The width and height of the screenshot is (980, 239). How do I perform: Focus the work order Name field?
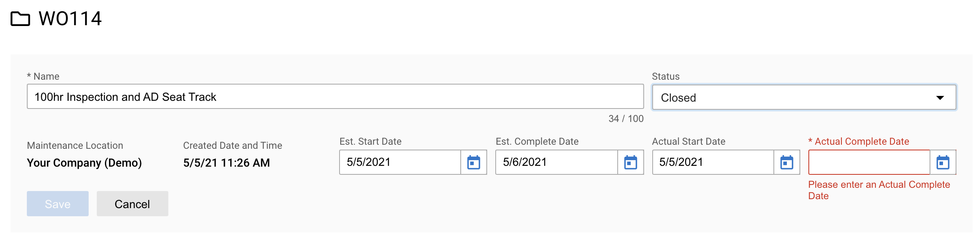coord(335,97)
